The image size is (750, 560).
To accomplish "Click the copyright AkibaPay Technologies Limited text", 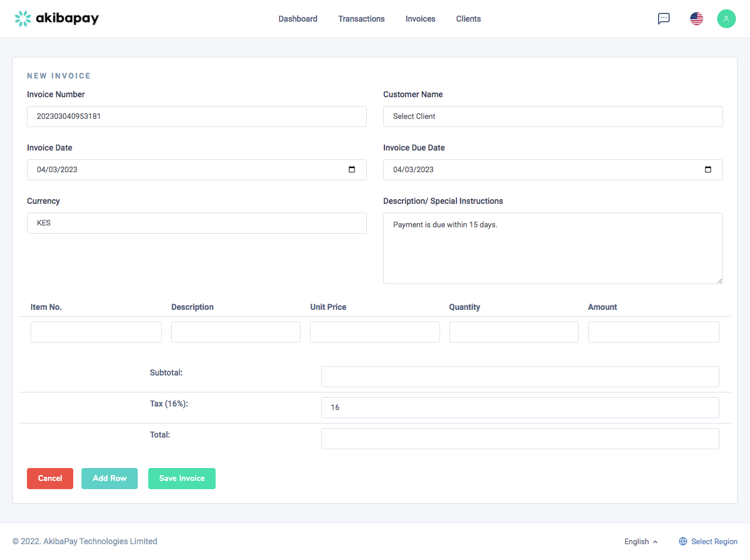I will coord(85,541).
